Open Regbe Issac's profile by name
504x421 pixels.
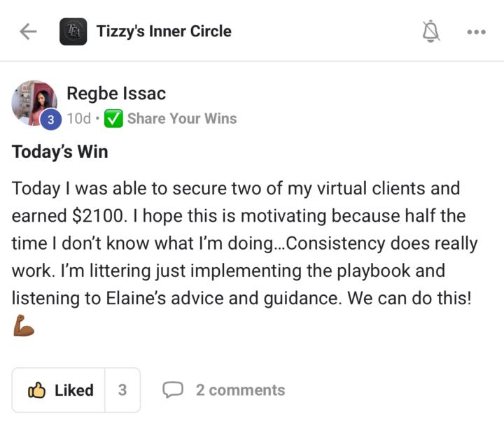116,93
